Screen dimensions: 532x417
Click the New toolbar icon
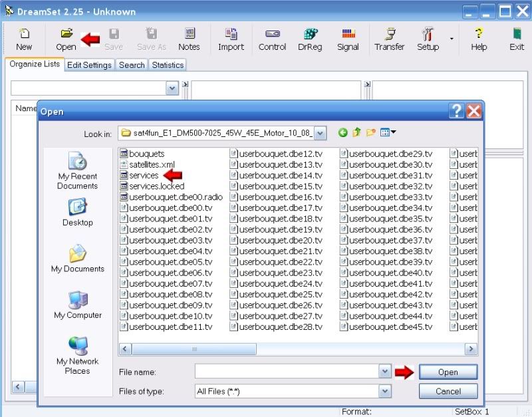click(x=24, y=39)
